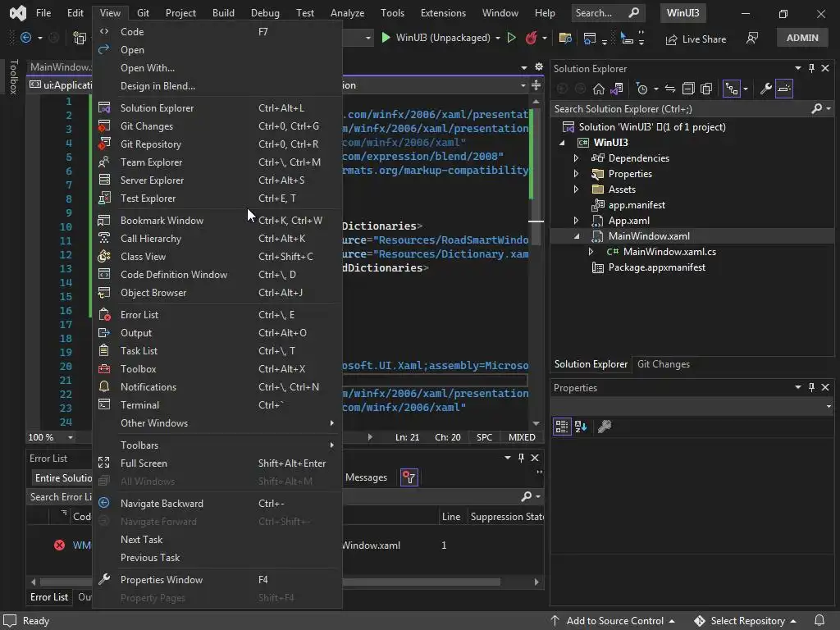Toggle Preview Selected Items in Solution Explorer

[784, 89]
